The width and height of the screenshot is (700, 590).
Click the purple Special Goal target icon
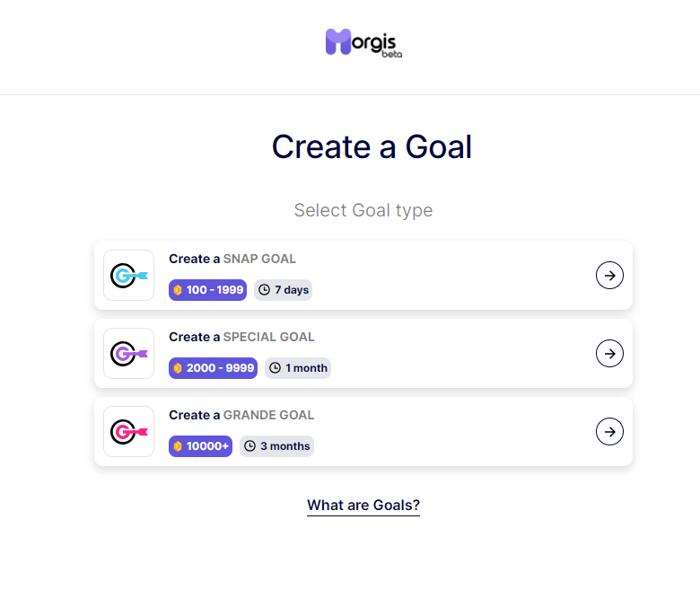pyautogui.click(x=128, y=354)
